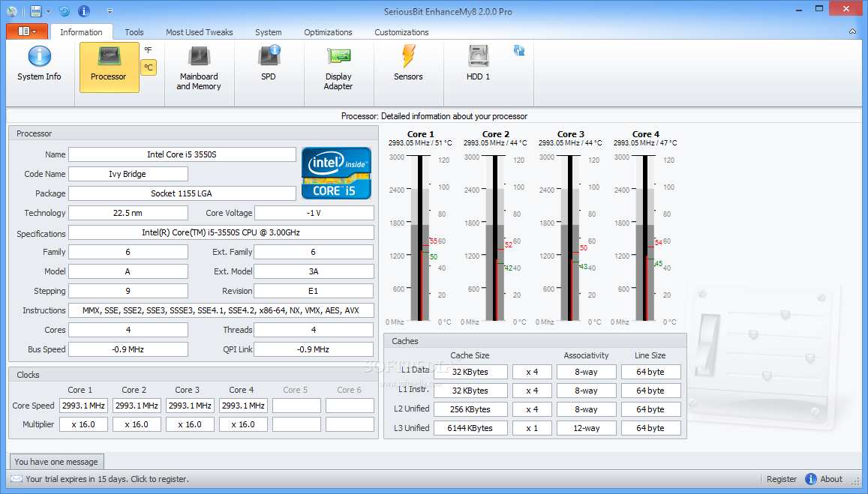
Task: Click L2 Unified cache size 256 KBytes
Action: point(470,409)
